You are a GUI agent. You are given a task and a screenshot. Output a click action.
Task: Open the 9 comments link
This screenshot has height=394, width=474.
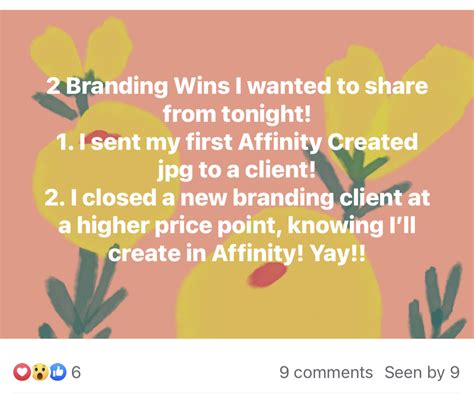[326, 372]
